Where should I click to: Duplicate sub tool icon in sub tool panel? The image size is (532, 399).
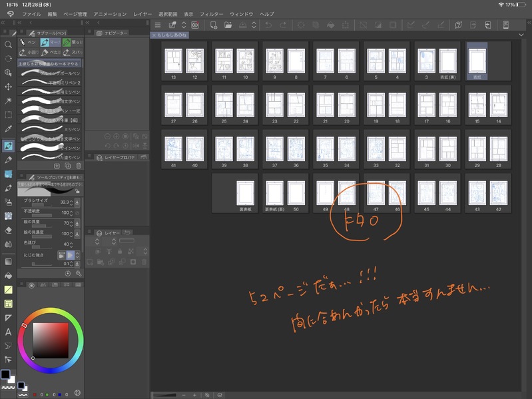tap(67, 166)
